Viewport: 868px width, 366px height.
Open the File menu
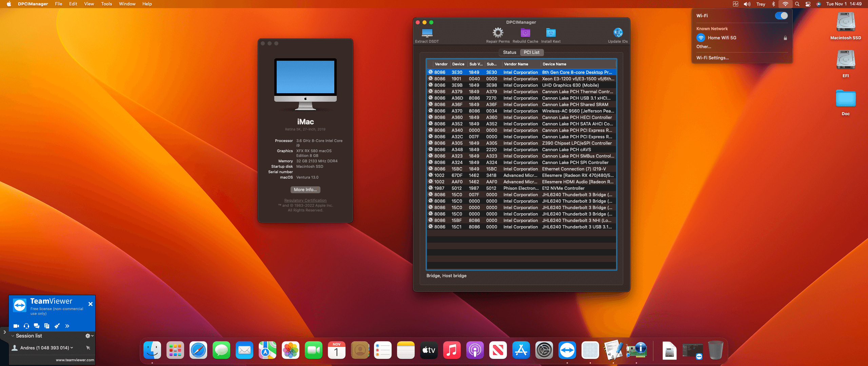pyautogui.click(x=59, y=4)
